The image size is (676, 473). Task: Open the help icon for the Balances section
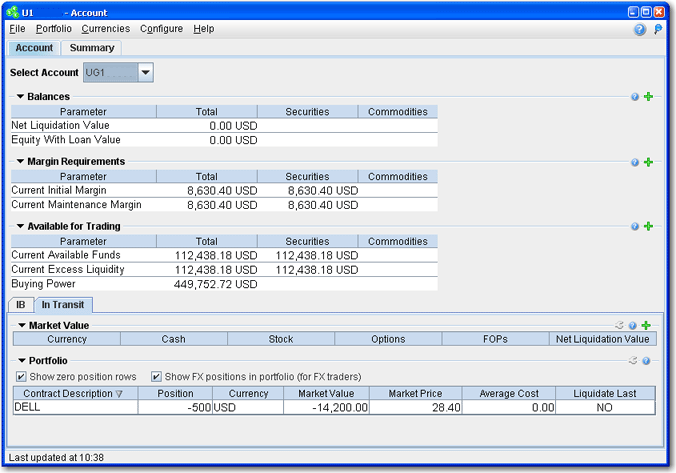coord(635,97)
